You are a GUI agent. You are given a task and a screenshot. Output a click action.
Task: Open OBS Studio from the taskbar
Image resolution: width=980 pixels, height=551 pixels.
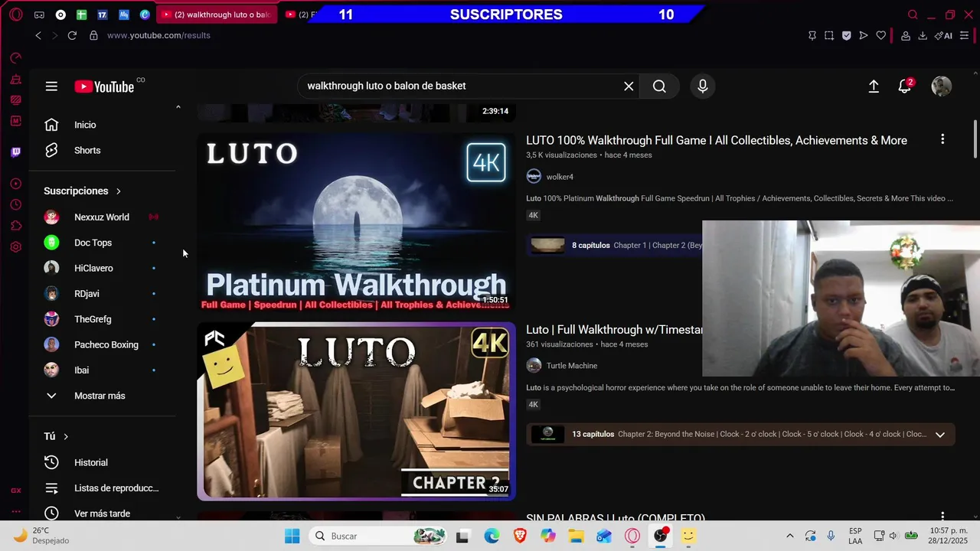click(660, 536)
